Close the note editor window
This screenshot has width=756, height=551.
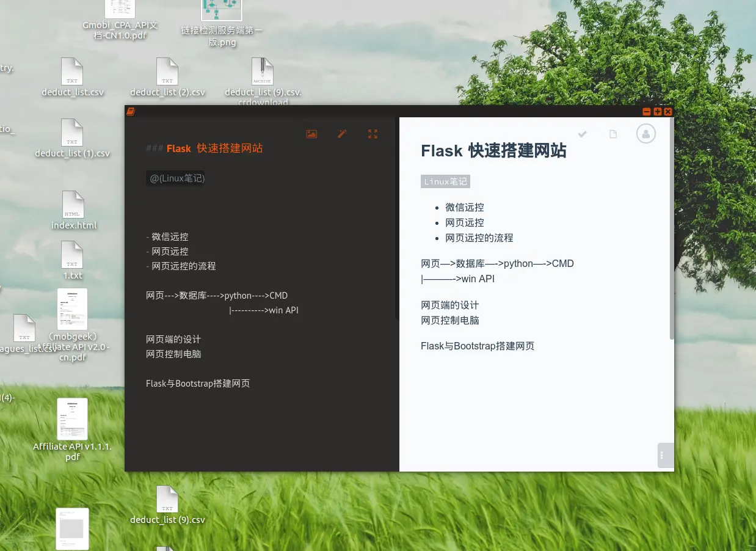(x=668, y=112)
